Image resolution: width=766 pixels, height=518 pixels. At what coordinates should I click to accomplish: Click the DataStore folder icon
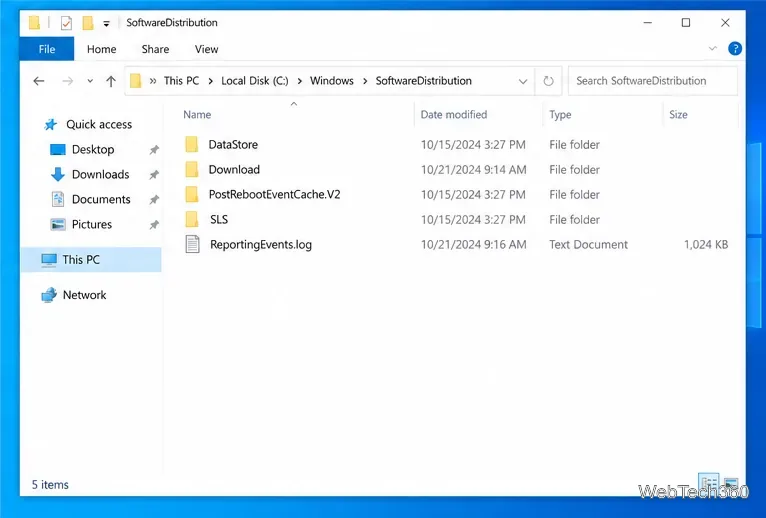point(192,144)
